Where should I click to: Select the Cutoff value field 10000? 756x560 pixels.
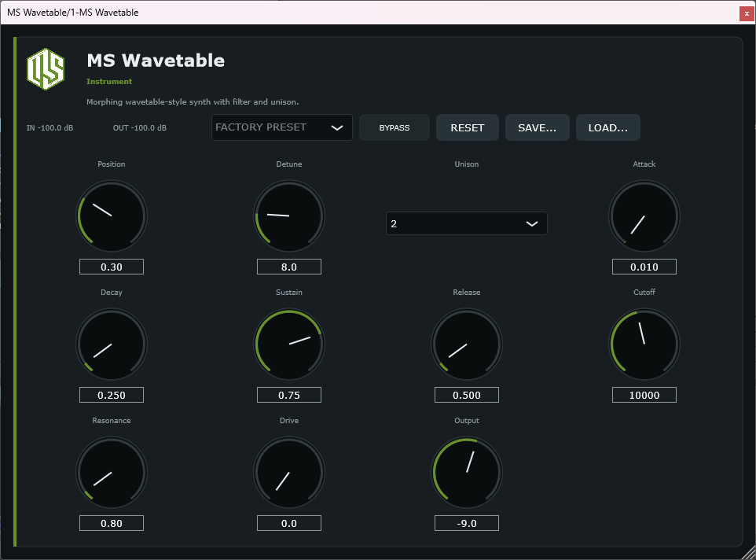coord(644,395)
